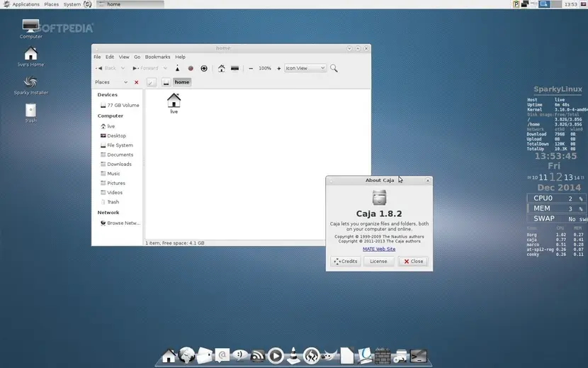Open Computer desktop icon
The width and height of the screenshot is (588, 368).
tap(30, 29)
